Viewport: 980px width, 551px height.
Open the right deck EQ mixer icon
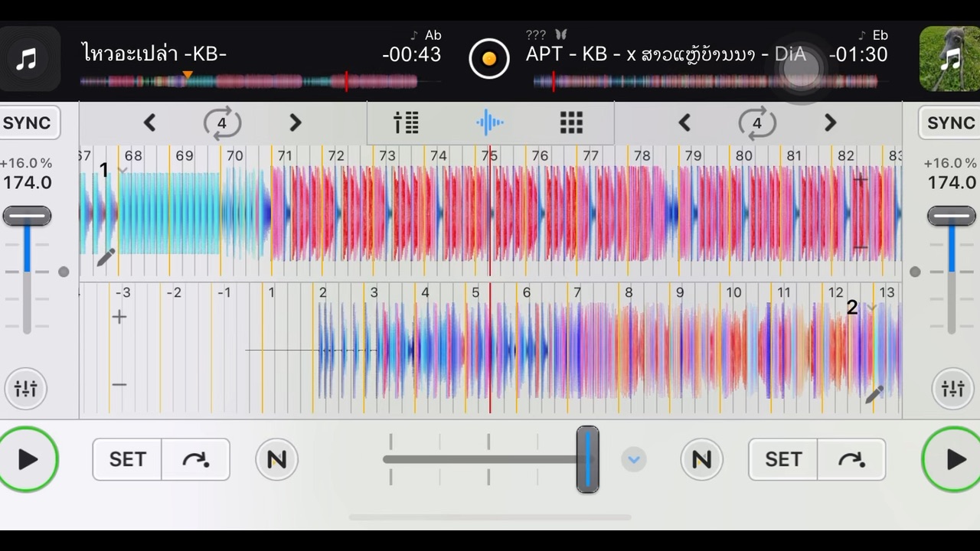(x=953, y=389)
